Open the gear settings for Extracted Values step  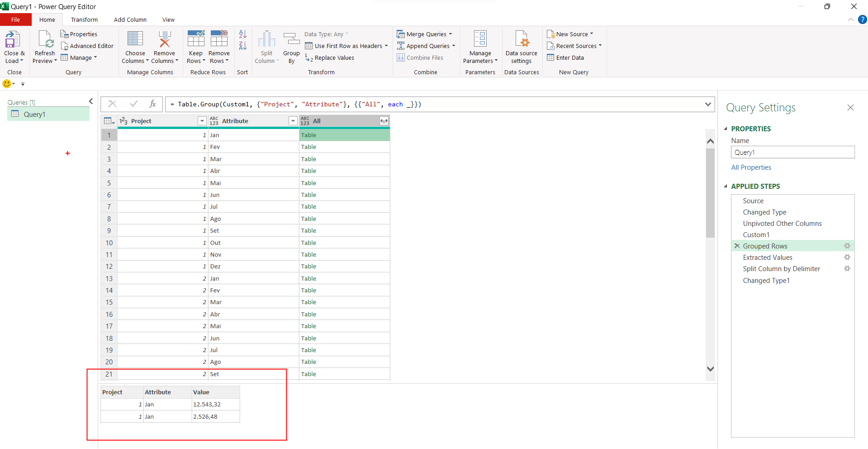pos(847,257)
